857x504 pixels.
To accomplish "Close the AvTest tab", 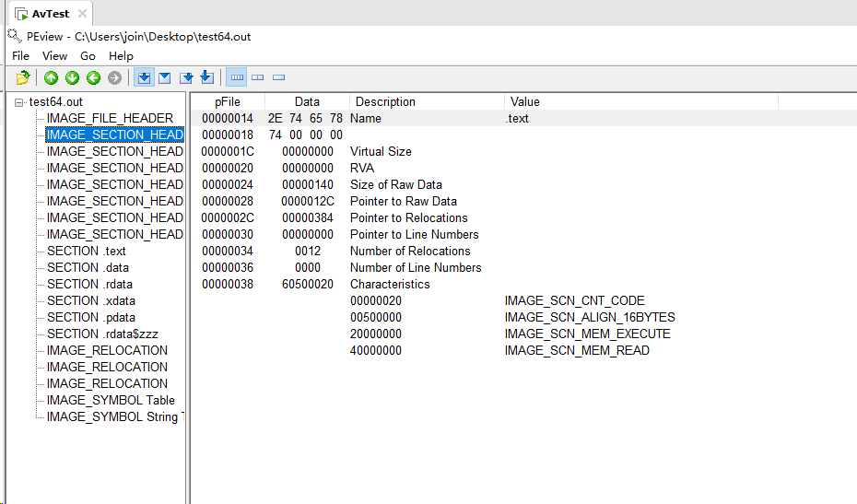I will pyautogui.click(x=82, y=13).
